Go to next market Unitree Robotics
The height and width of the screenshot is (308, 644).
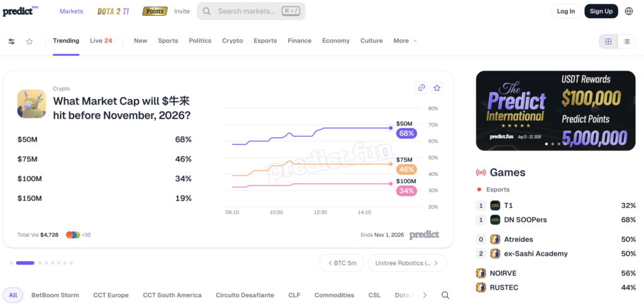[407, 263]
